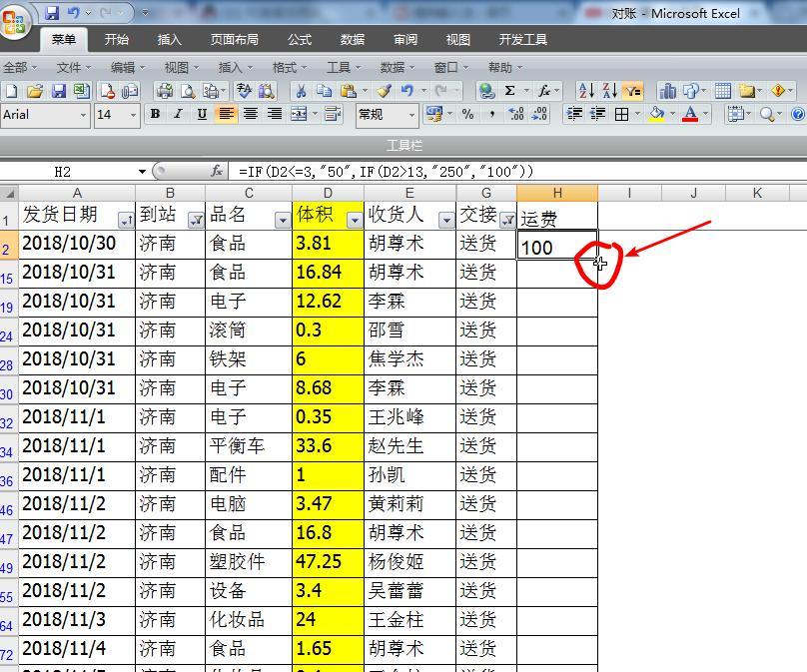Click the Undo arrow in the toolbar
807x672 pixels.
pos(407,92)
